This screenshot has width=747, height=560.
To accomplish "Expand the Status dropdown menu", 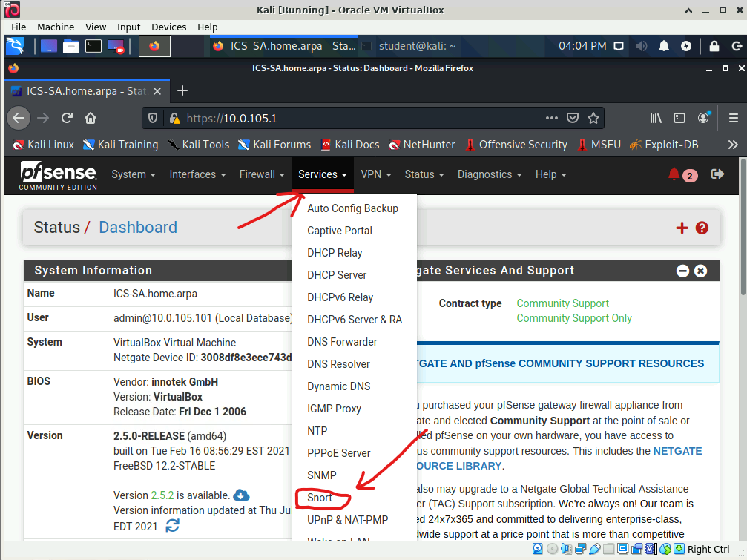I will tap(424, 174).
